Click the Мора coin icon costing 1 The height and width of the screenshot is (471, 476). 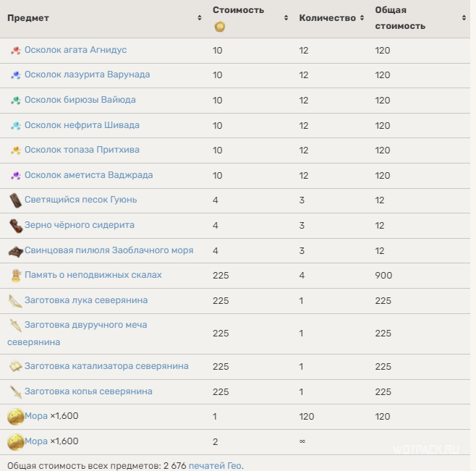16,417
